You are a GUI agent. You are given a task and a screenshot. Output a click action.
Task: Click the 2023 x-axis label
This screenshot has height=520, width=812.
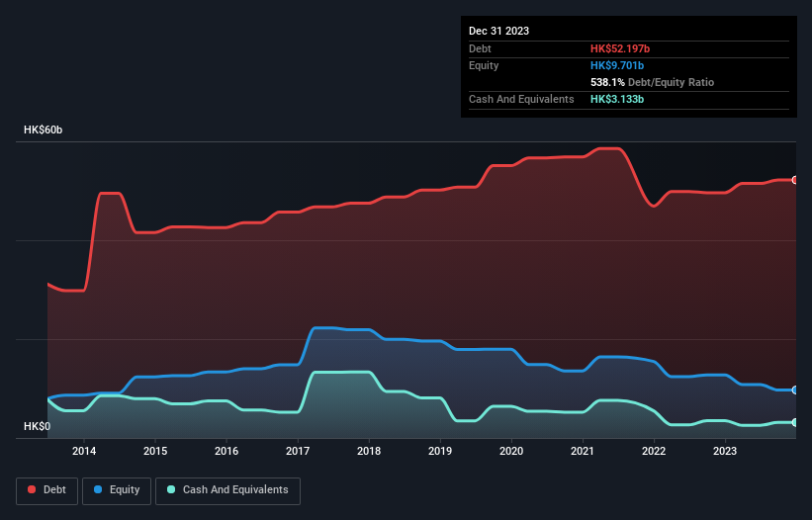coord(725,451)
